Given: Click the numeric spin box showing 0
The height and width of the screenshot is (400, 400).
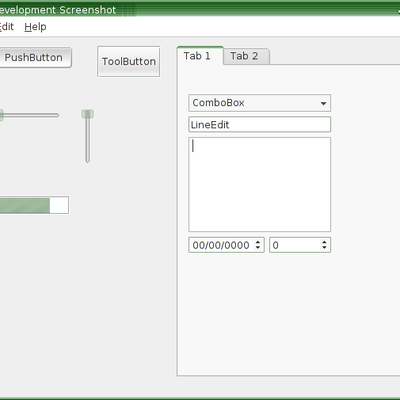Looking at the screenshot, I should [300, 245].
